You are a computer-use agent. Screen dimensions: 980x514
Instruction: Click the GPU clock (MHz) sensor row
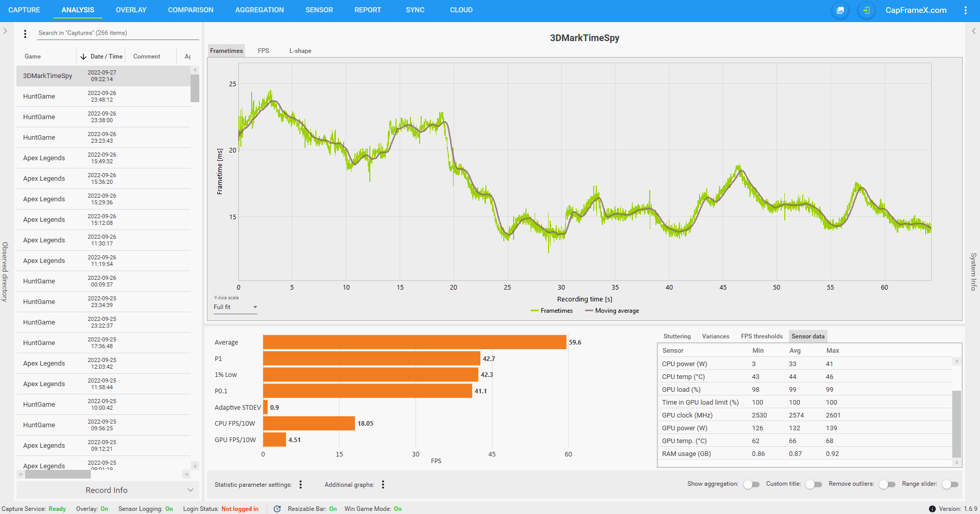pos(805,415)
